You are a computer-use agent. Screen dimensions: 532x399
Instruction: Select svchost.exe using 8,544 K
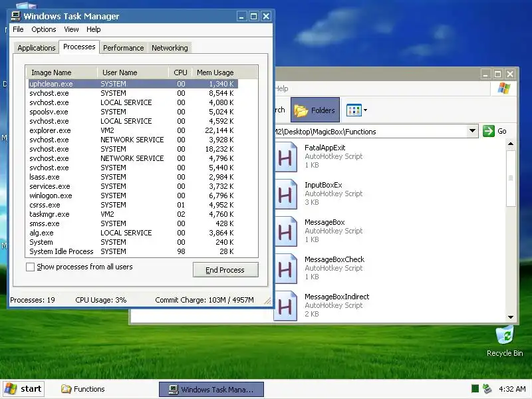pyautogui.click(x=133, y=93)
